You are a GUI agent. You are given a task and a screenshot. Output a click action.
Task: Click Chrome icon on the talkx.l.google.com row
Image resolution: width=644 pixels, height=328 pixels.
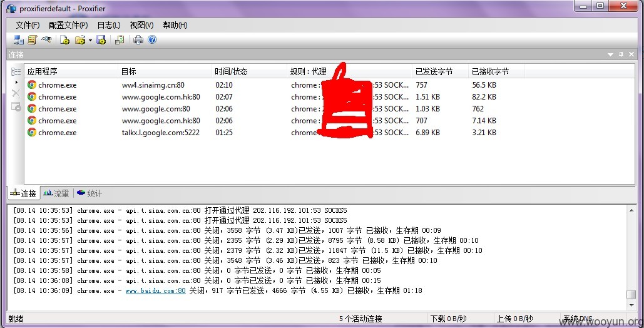pyautogui.click(x=32, y=132)
